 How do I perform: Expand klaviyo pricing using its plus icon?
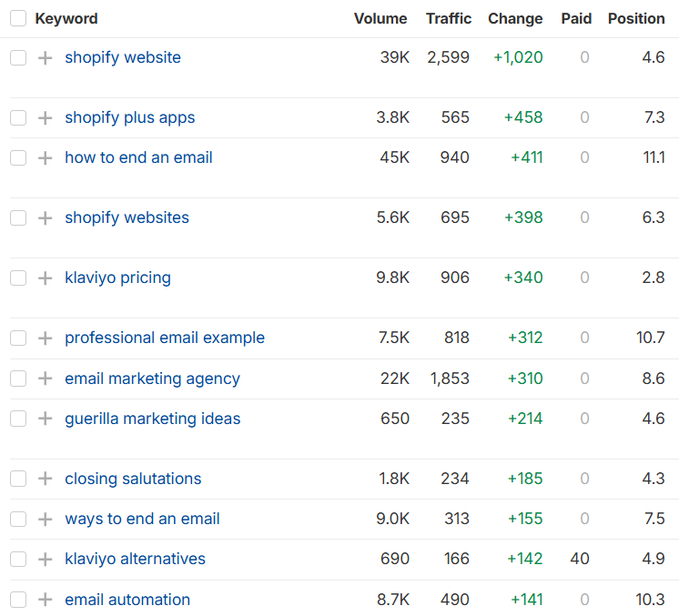45,278
